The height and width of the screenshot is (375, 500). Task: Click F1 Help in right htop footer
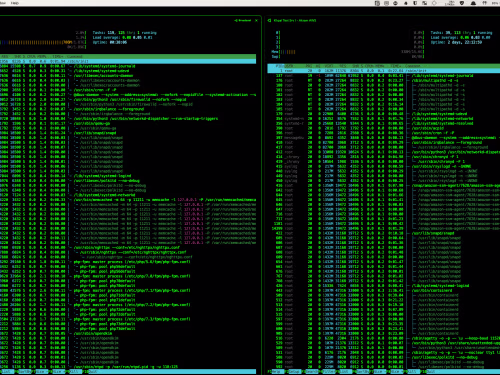276,371
